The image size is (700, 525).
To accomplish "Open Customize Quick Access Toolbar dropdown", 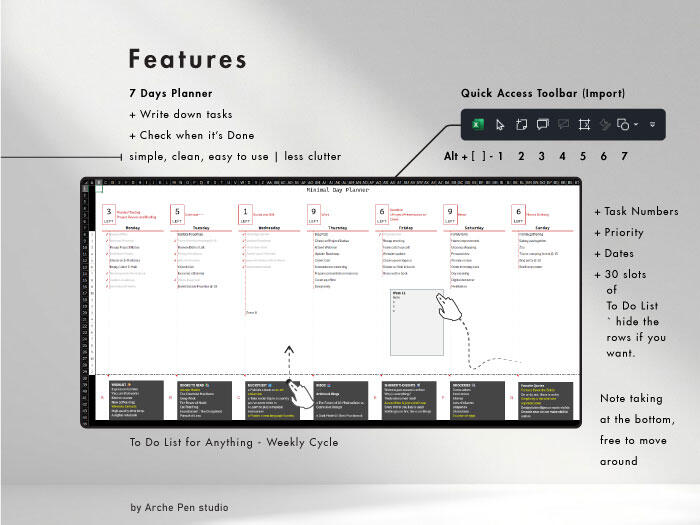I will [x=652, y=126].
